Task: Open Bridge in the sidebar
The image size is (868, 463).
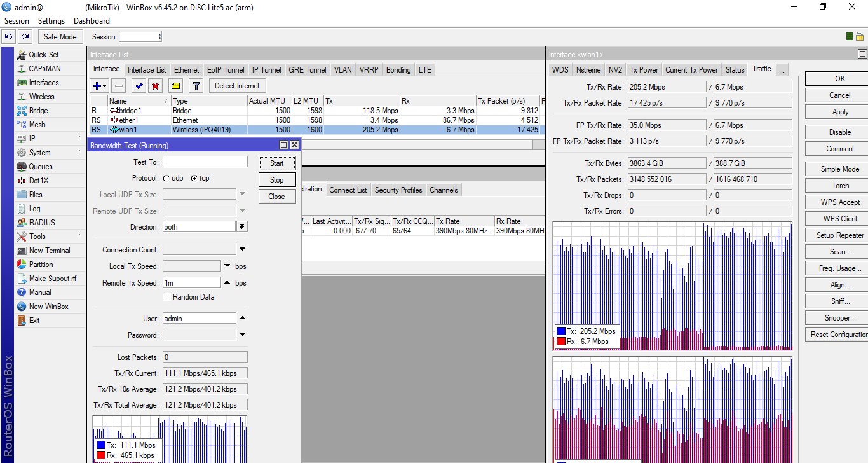Action: tap(38, 111)
